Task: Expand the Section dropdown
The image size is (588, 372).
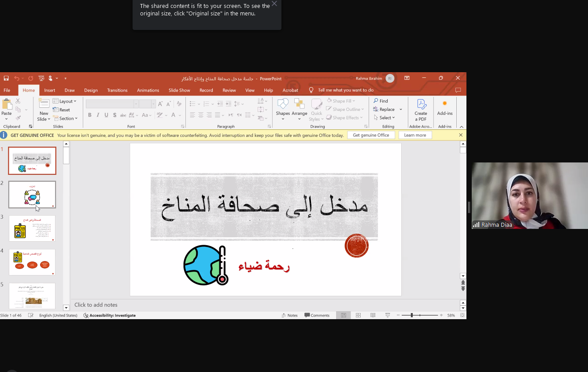Action: click(66, 118)
